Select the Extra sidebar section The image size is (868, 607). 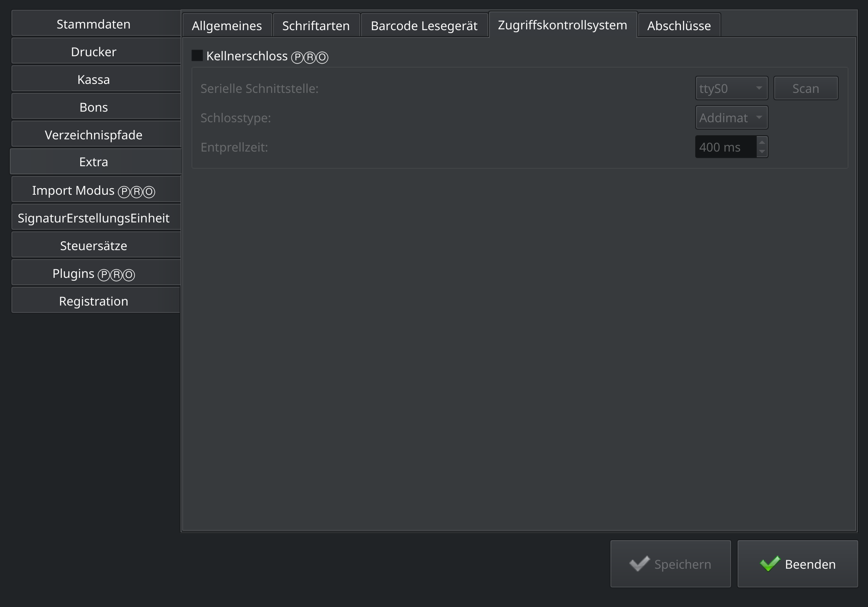96,162
